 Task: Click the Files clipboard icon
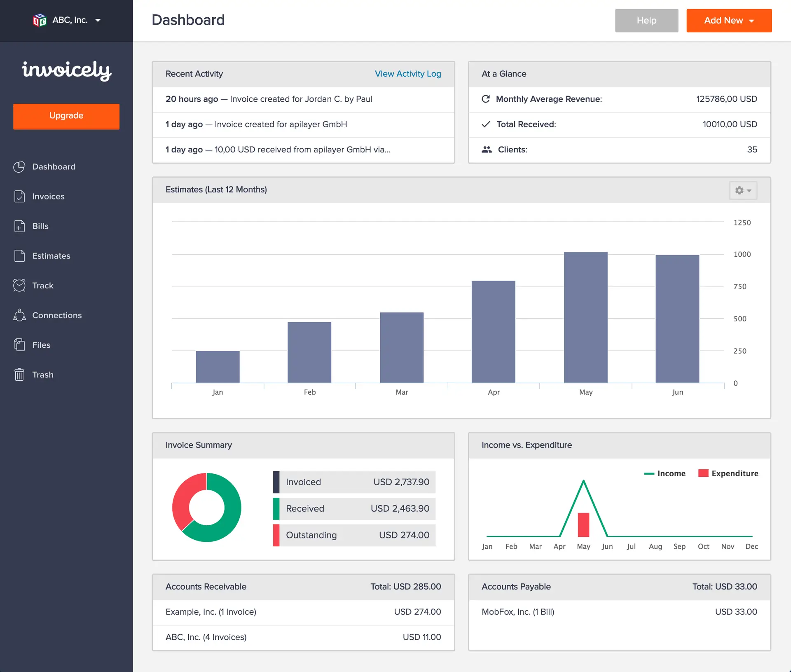[19, 345]
